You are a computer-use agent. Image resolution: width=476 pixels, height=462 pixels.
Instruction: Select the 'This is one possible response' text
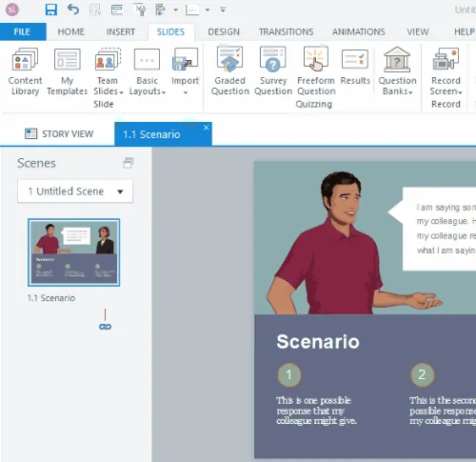316,411
